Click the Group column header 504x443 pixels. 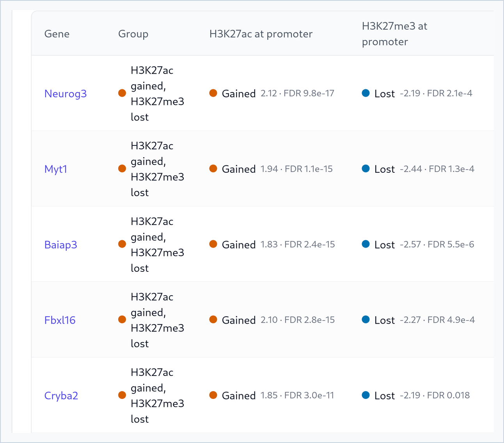[133, 34]
